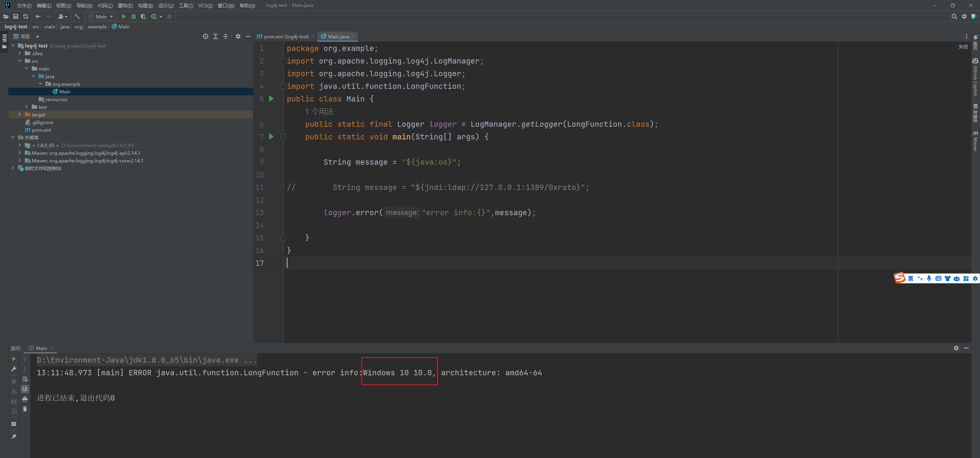Collapse the src folder

tap(20, 61)
